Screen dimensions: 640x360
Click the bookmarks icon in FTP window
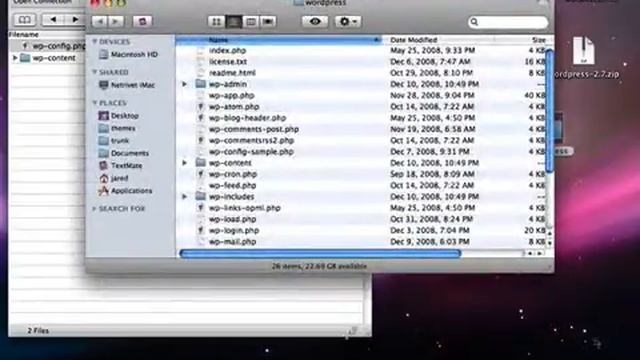click(x=24, y=20)
